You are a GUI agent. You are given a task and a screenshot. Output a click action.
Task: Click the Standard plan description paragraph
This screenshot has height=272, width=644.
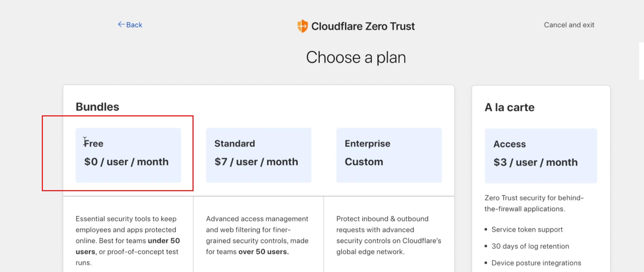257,235
